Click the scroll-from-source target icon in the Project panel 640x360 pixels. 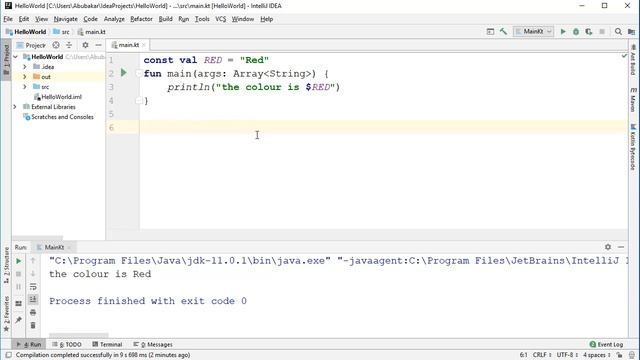pos(56,45)
